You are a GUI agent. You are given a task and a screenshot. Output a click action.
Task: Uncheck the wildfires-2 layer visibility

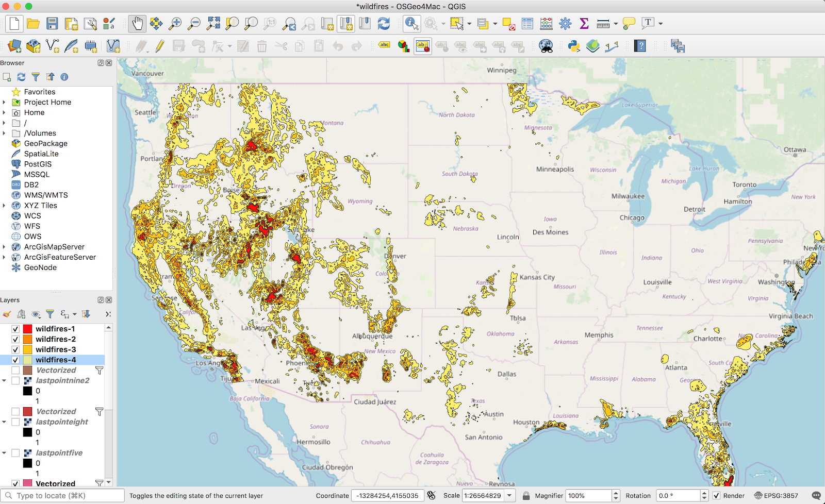(x=15, y=339)
